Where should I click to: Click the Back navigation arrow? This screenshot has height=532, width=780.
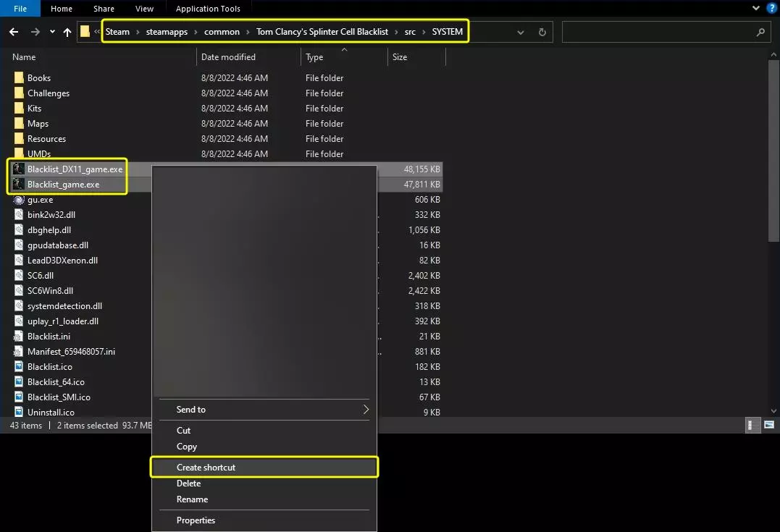coord(14,32)
